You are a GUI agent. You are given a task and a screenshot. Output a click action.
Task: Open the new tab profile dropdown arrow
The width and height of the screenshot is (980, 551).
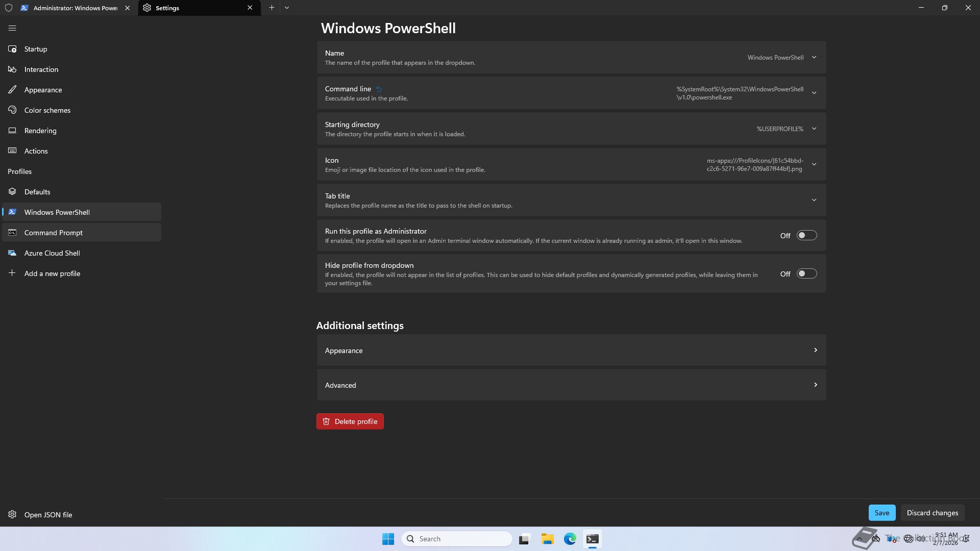(x=287, y=8)
